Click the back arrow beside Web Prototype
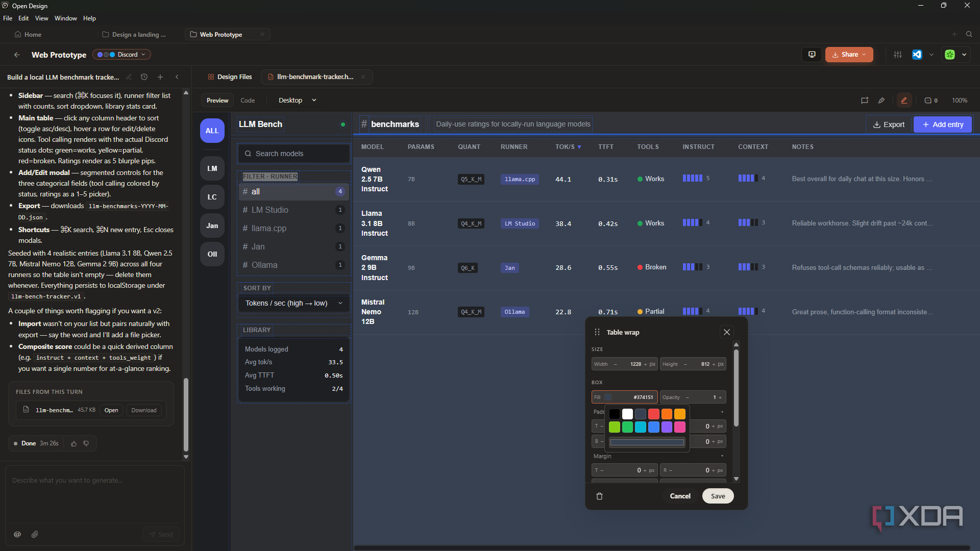This screenshot has width=980, height=551. (17, 55)
